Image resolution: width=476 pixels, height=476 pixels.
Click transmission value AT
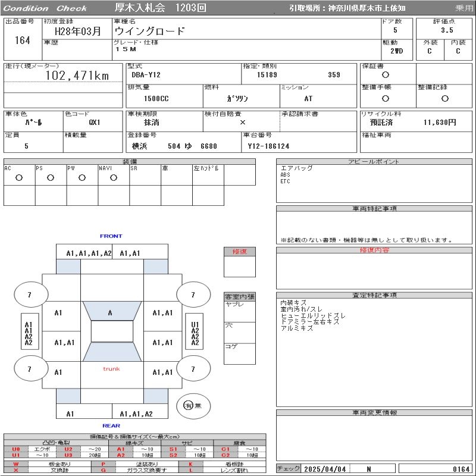click(308, 99)
